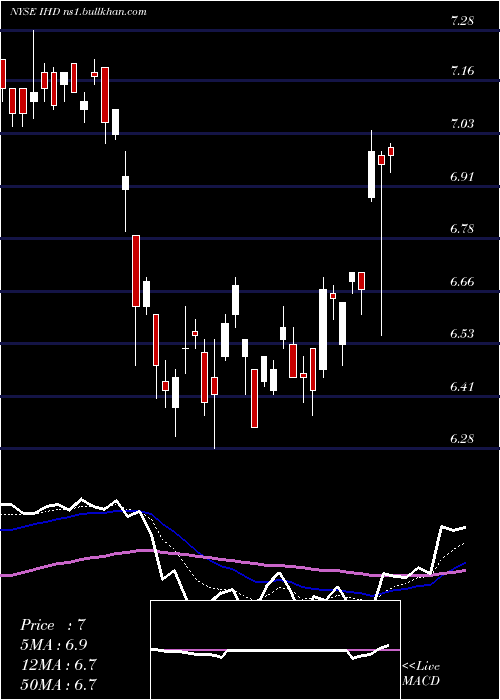
Task: Click the '50MA : 6.7' readout
Action: (x=59, y=684)
